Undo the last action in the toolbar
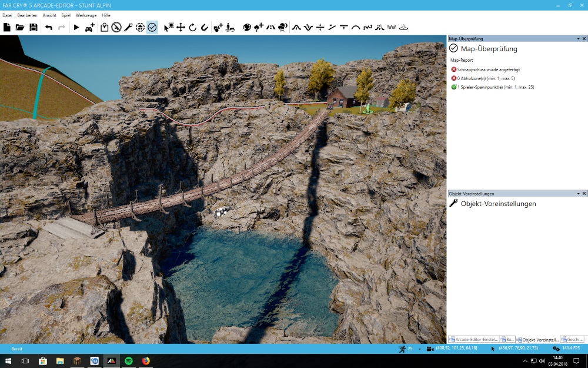This screenshot has height=368, width=588. tap(49, 27)
